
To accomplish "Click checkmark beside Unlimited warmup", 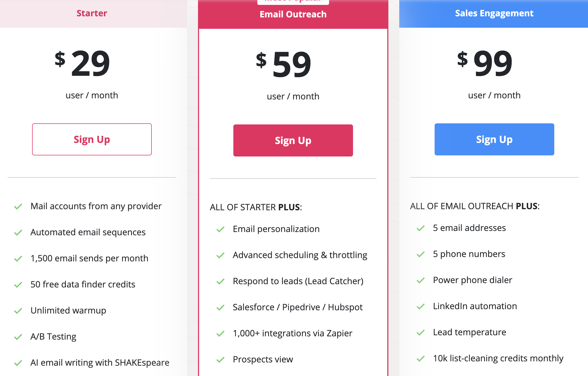I will click(18, 311).
